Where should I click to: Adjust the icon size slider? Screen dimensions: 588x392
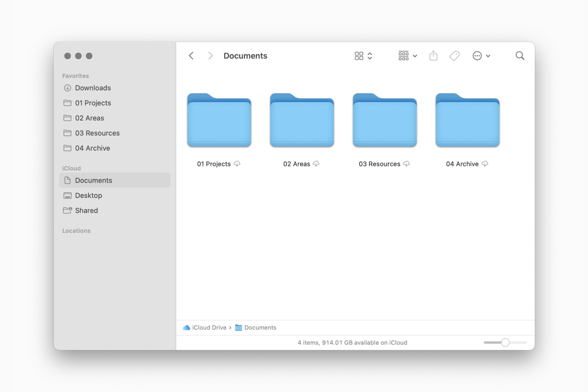coord(505,342)
